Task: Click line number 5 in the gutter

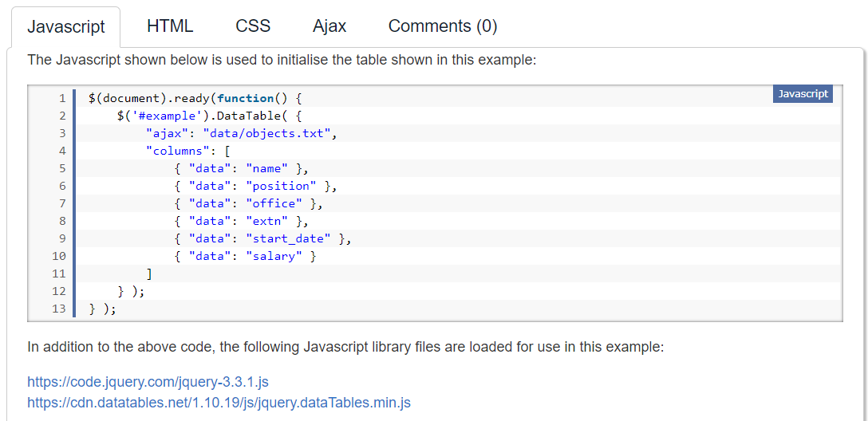Action: coord(61,168)
